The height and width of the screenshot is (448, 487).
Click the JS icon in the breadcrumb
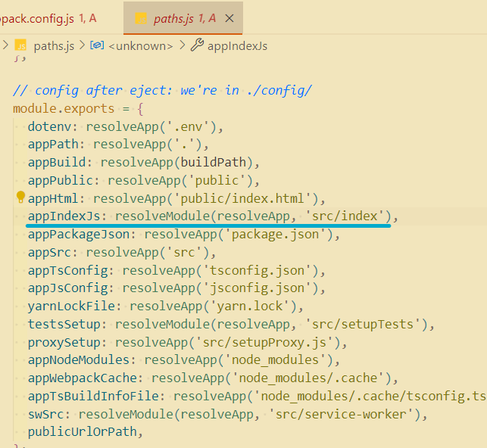20,45
